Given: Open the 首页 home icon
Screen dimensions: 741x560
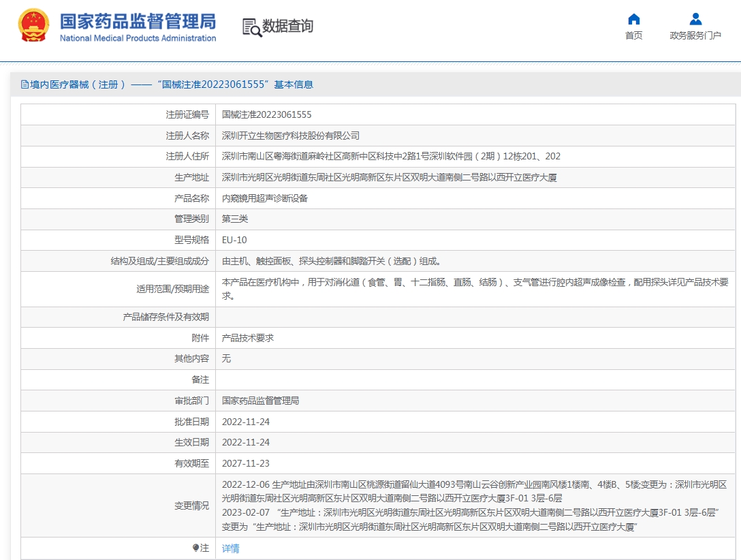Looking at the screenshot, I should tap(633, 19).
